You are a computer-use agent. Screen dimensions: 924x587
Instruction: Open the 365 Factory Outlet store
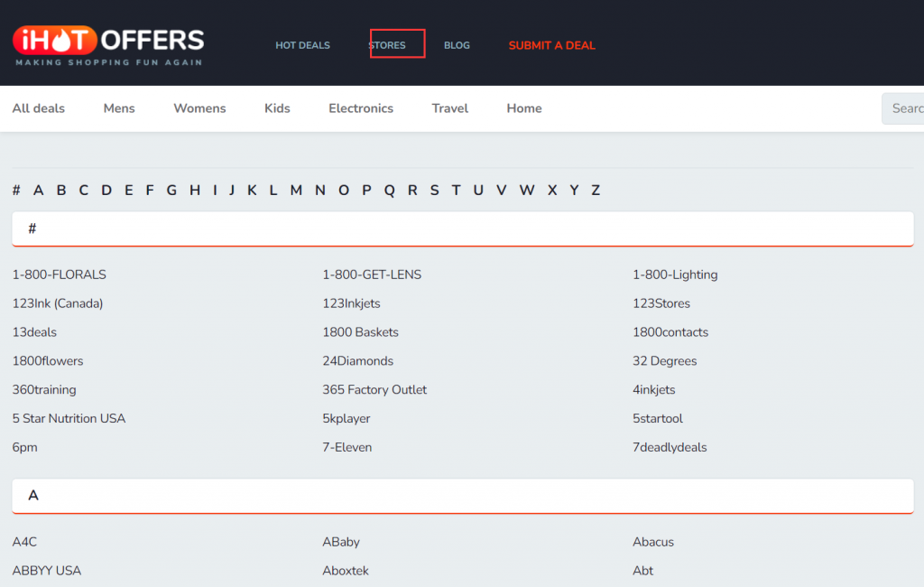(374, 390)
